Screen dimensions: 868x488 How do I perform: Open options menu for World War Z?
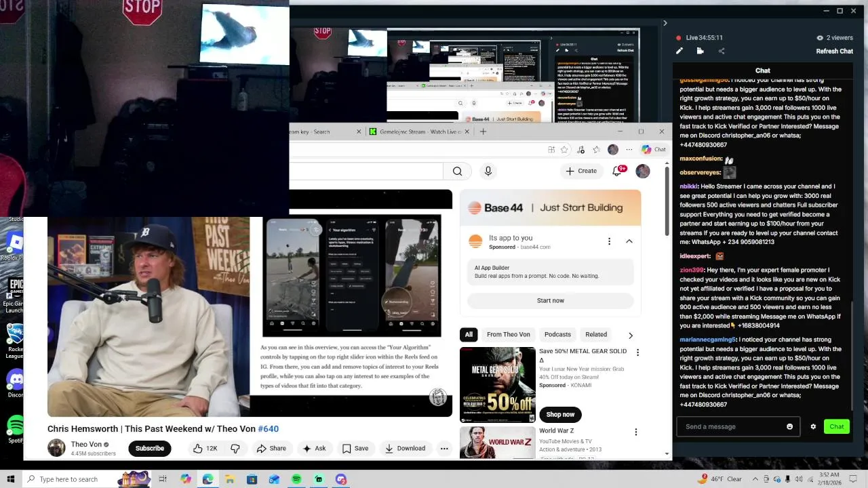tap(635, 432)
